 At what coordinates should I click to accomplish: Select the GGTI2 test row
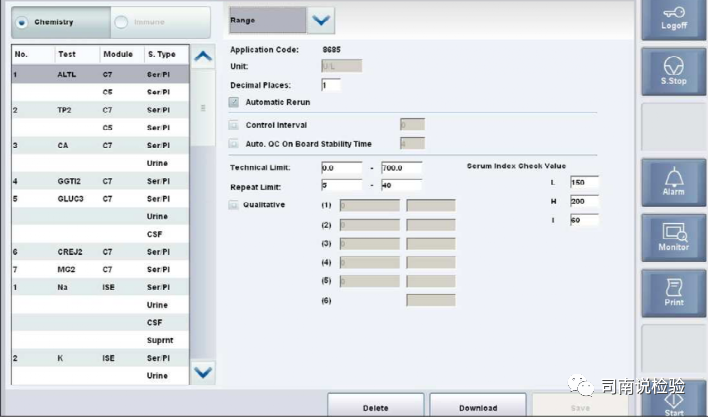(100, 181)
